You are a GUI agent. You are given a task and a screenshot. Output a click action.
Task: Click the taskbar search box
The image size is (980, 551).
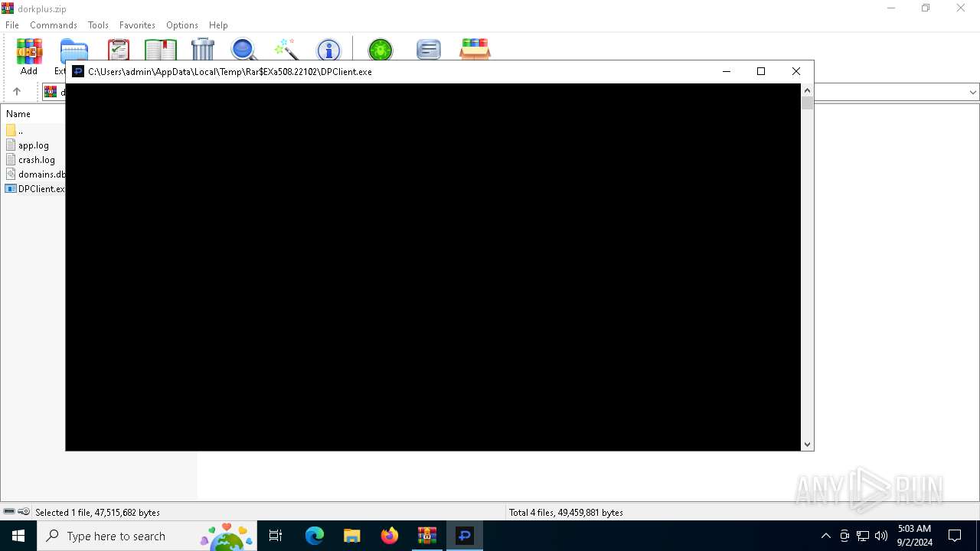[x=148, y=536]
